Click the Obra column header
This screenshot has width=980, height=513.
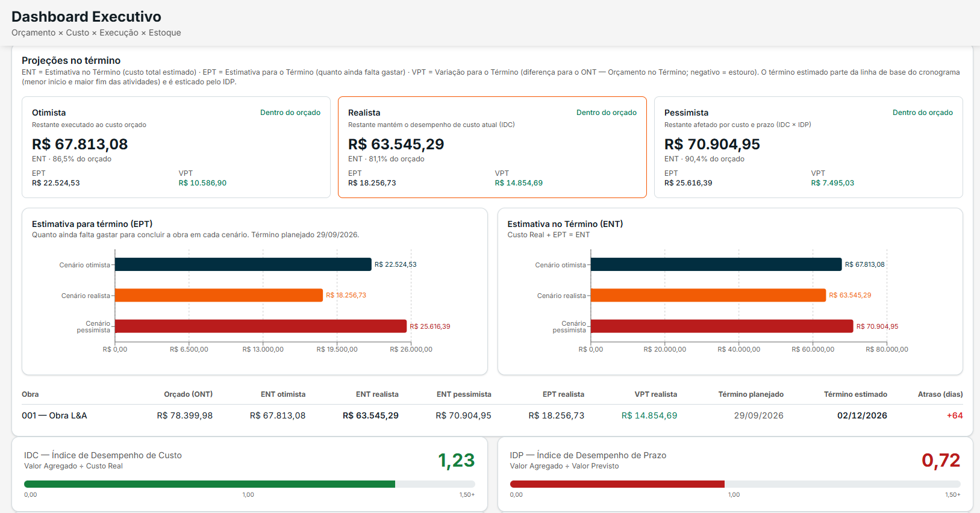(30, 394)
